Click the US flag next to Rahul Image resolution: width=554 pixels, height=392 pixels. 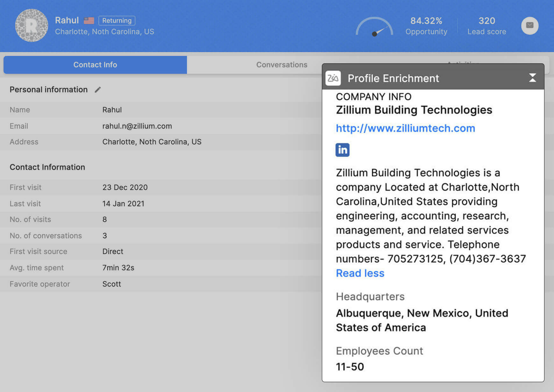pos(89,20)
